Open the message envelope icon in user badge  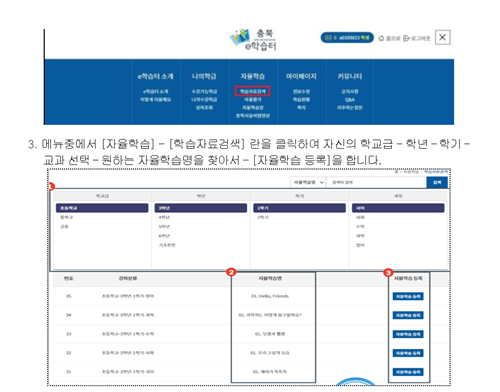(x=328, y=38)
